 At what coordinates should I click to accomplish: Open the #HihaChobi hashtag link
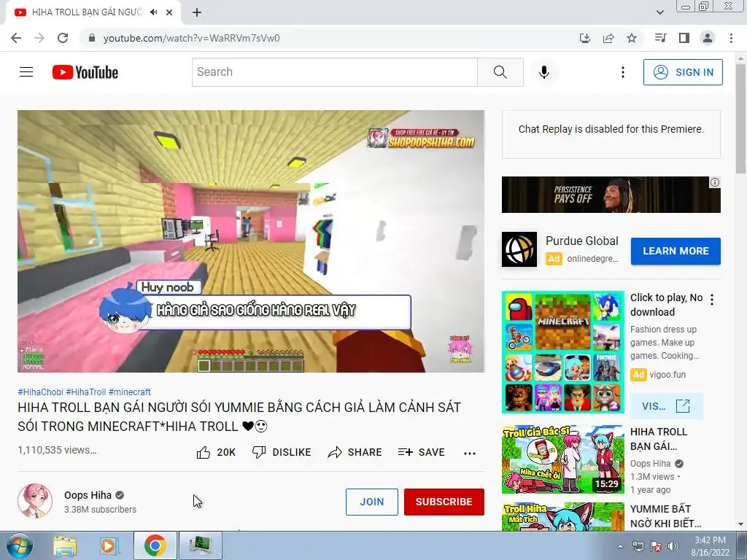pos(41,392)
